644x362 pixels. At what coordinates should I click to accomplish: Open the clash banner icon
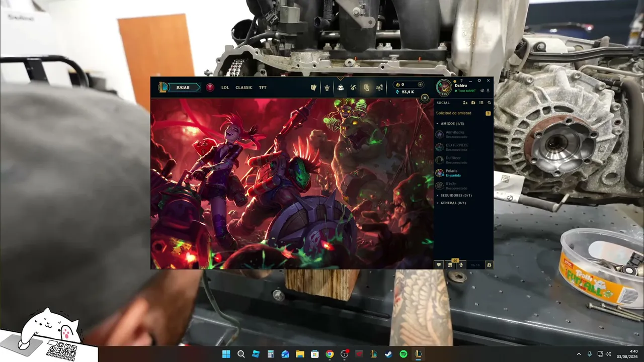pyautogui.click(x=366, y=87)
